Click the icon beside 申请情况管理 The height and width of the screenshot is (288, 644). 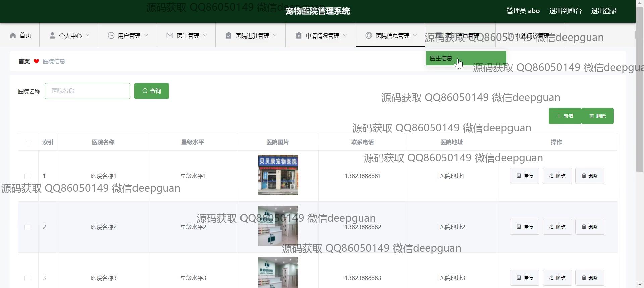tap(299, 35)
